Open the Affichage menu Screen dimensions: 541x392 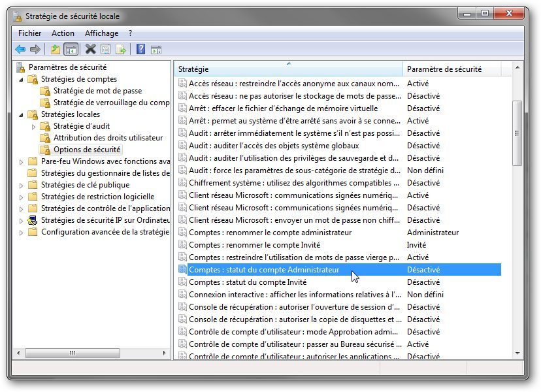click(101, 33)
